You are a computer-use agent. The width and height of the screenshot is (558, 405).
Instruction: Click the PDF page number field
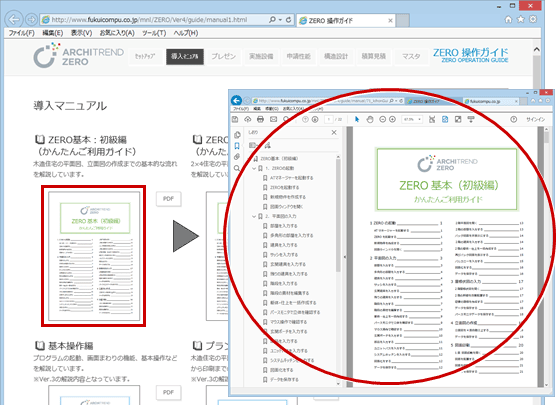329,119
